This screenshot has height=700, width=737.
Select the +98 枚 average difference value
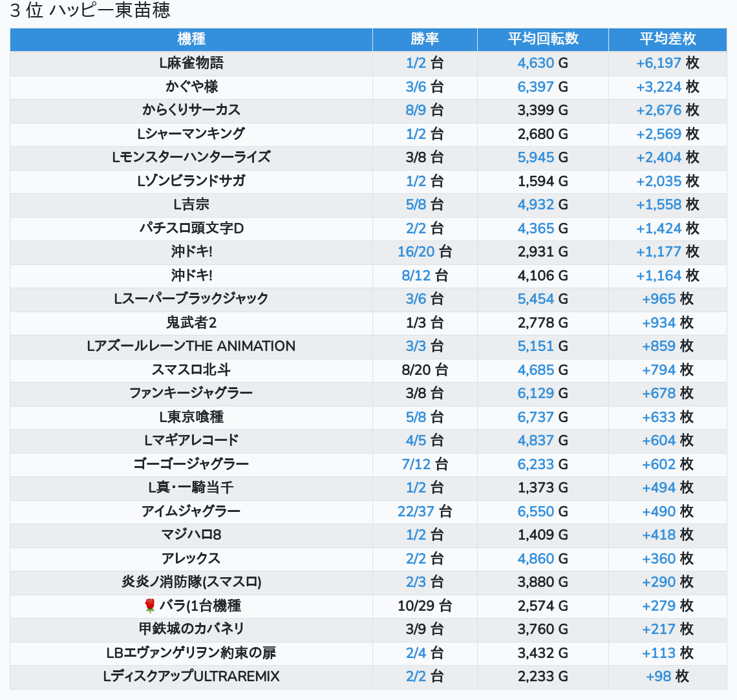point(667,677)
